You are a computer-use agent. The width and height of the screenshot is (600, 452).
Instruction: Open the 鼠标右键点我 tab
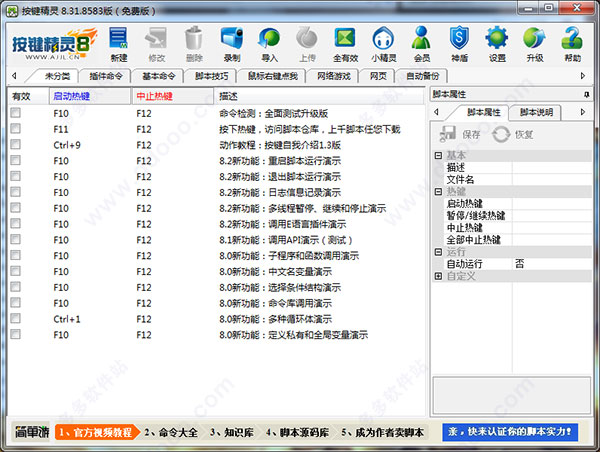pos(272,76)
